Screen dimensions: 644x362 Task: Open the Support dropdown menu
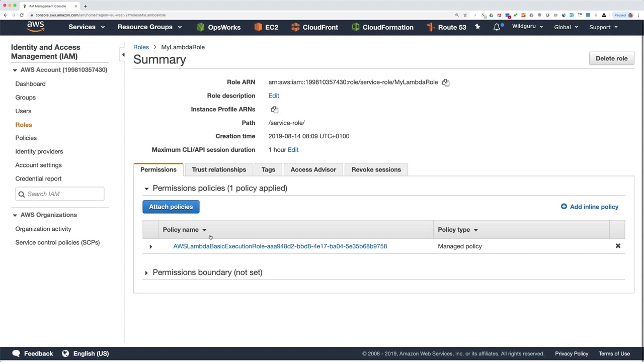click(x=603, y=27)
